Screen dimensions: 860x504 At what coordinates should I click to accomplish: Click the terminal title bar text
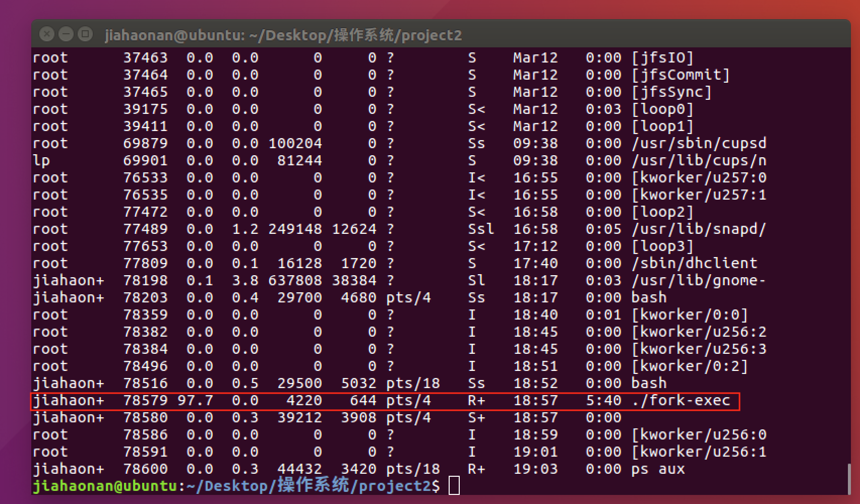283,35
